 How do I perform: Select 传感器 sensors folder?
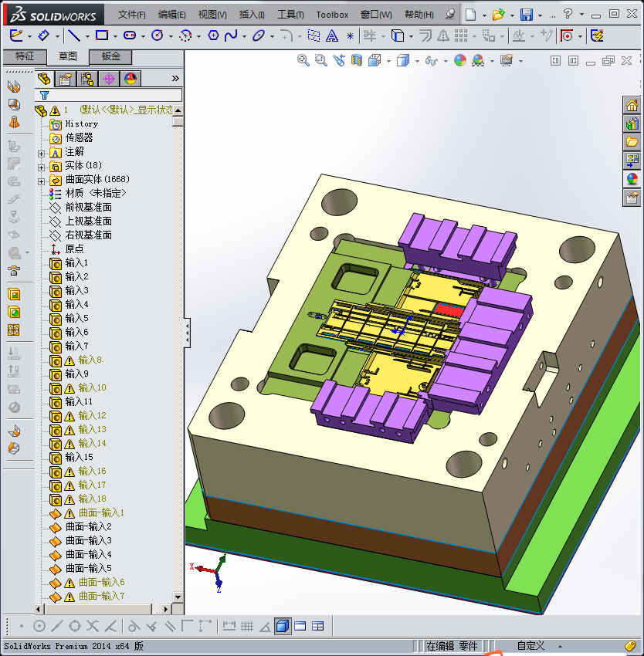pyautogui.click(x=79, y=137)
